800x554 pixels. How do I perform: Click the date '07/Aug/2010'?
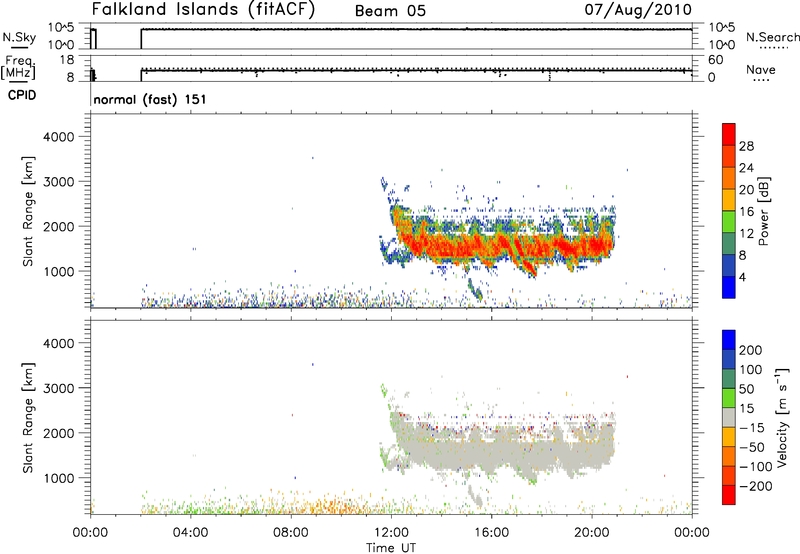click(638, 10)
